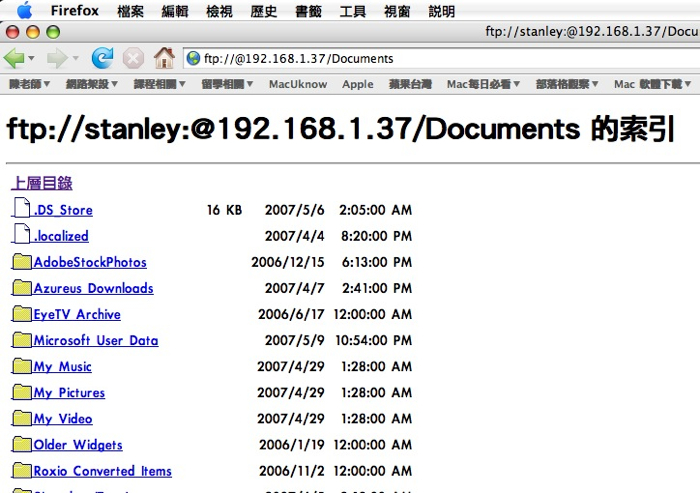Open the 檢視 menu
This screenshot has width=700, height=493.
(x=219, y=11)
